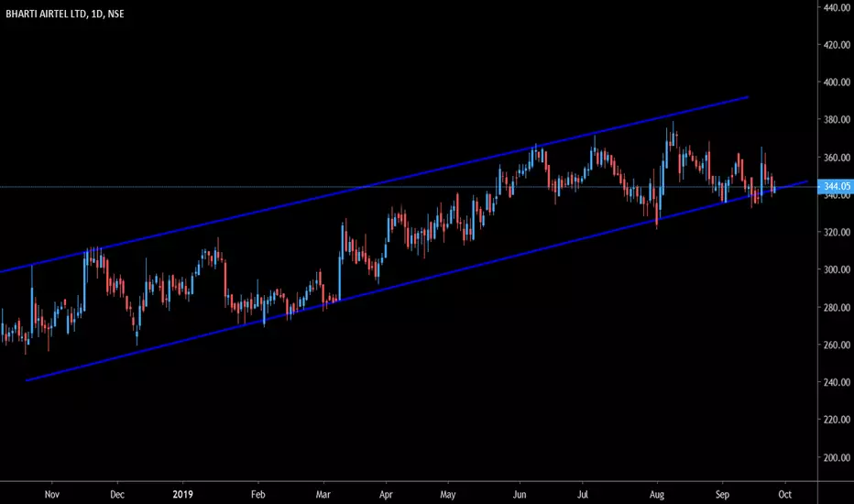Click the 300.00 price axis label
The height and width of the screenshot is (504, 854).
point(838,269)
